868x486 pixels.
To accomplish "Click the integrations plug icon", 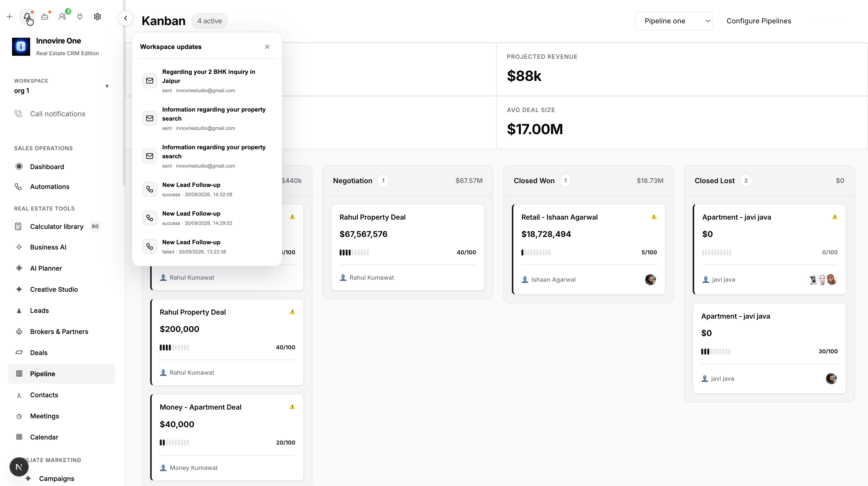I will (80, 17).
